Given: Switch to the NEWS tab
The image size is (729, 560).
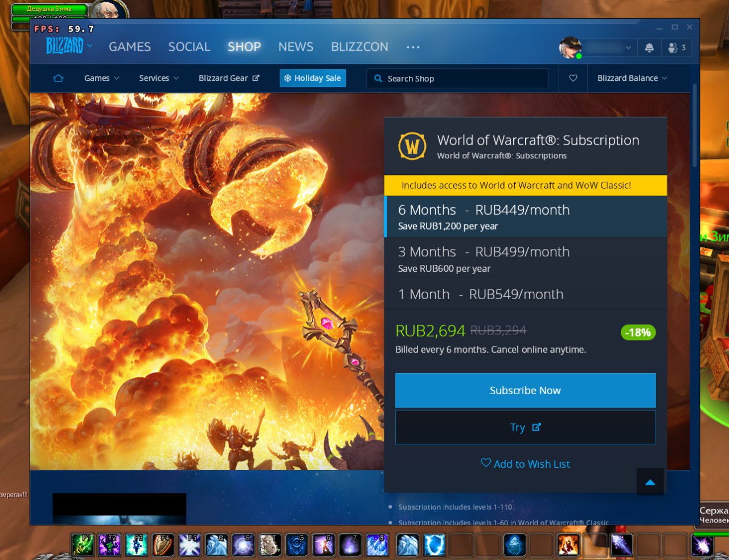Looking at the screenshot, I should point(296,47).
